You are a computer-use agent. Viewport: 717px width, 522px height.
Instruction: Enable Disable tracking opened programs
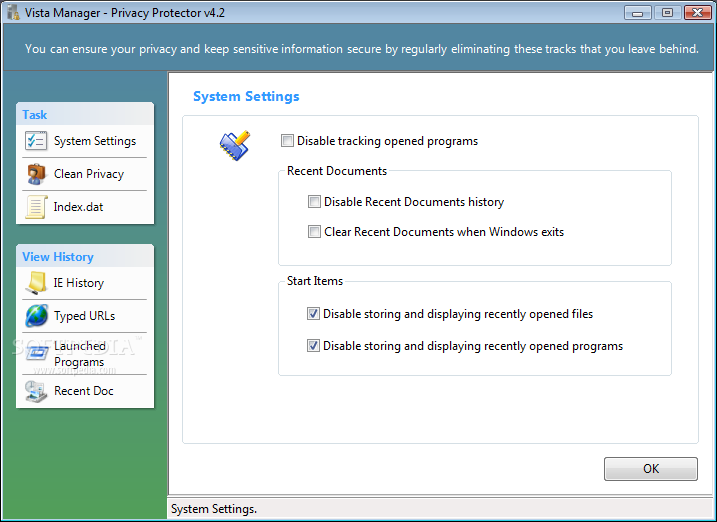coord(287,141)
